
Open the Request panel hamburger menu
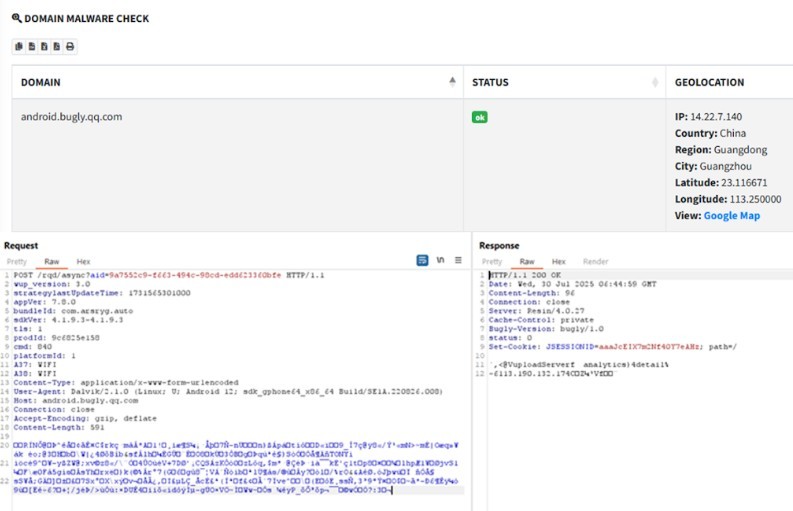coord(458,260)
